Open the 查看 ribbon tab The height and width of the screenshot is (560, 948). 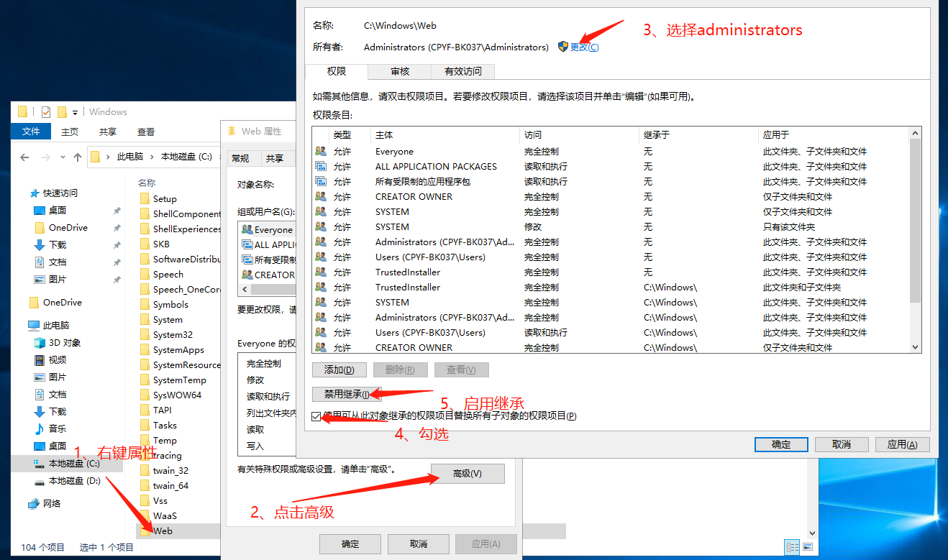tap(146, 132)
